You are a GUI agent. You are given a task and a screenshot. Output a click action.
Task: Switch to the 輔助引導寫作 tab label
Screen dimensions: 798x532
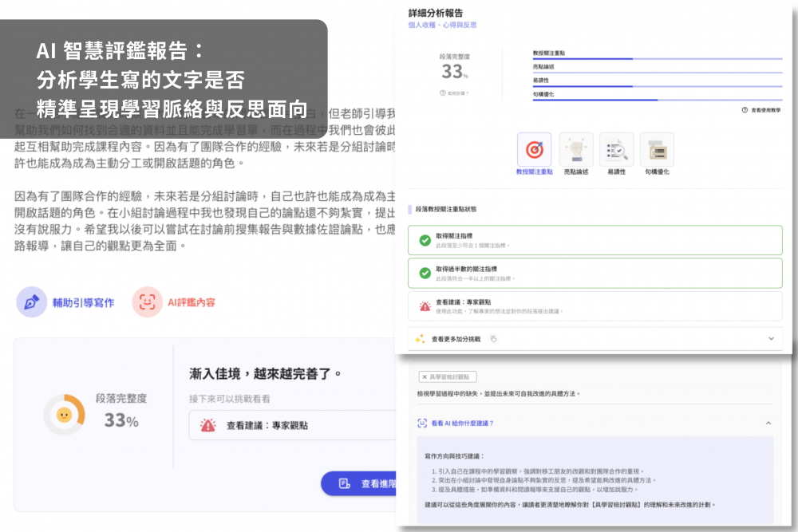(x=84, y=303)
